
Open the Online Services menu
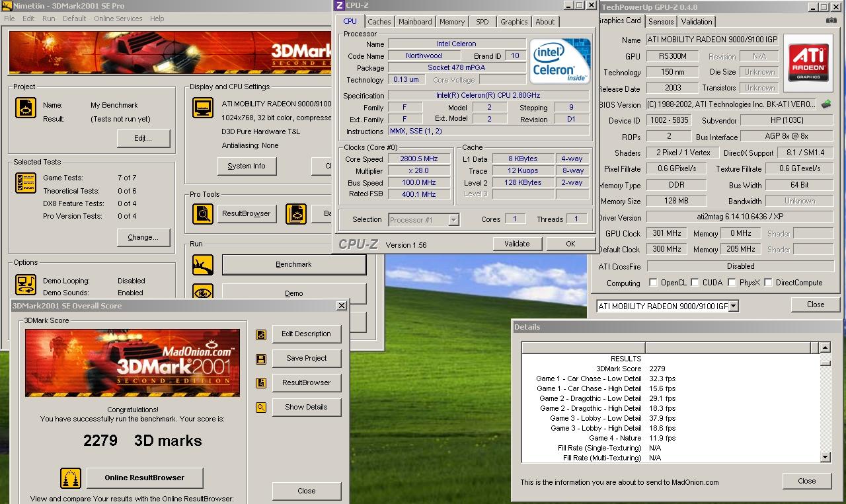coord(118,18)
